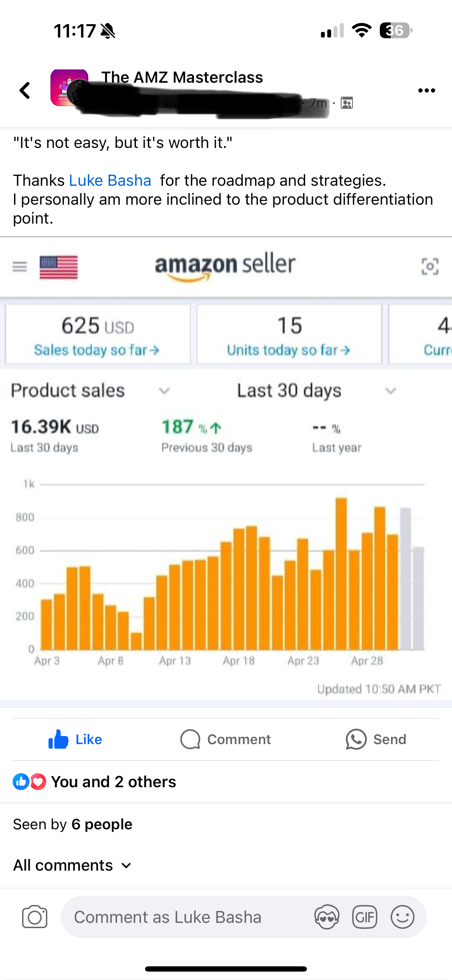Open the Luke Basha mention link
The width and height of the screenshot is (452, 980).
point(110,180)
